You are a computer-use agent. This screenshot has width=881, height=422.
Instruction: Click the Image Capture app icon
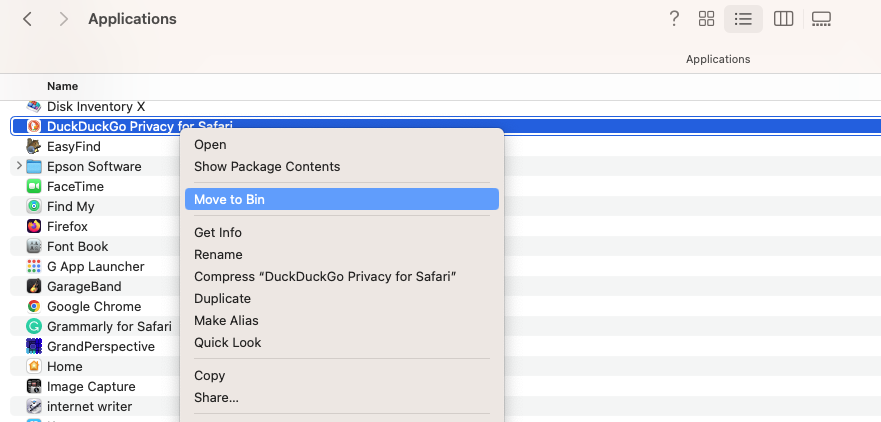(34, 387)
